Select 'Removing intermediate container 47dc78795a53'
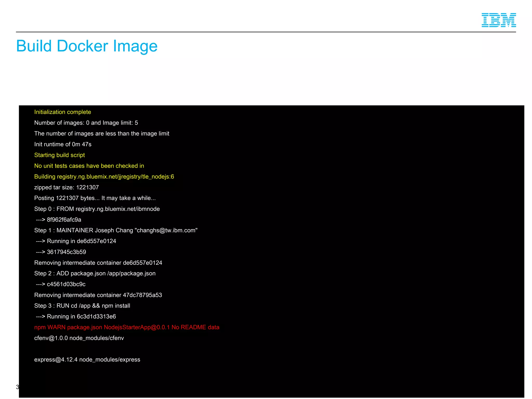This screenshot has width=532, height=399. 98,295
